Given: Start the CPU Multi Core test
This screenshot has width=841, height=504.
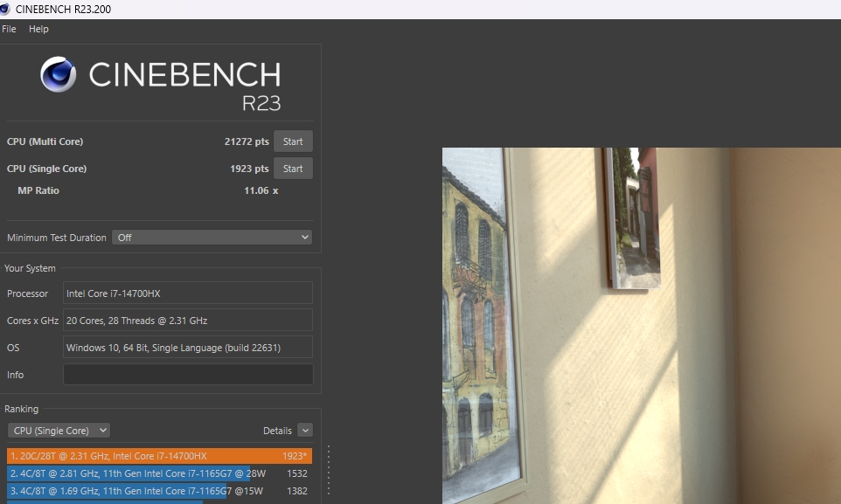Looking at the screenshot, I should pyautogui.click(x=293, y=142).
